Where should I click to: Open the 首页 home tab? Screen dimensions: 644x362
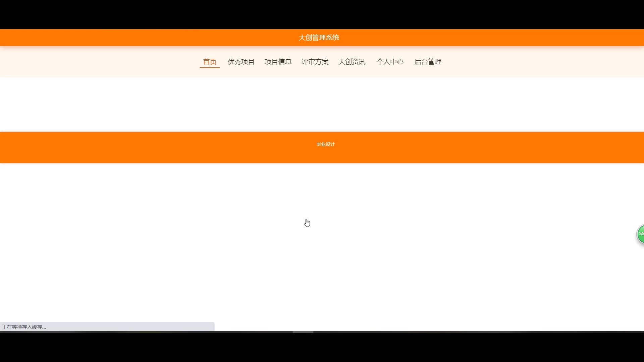[x=210, y=62]
